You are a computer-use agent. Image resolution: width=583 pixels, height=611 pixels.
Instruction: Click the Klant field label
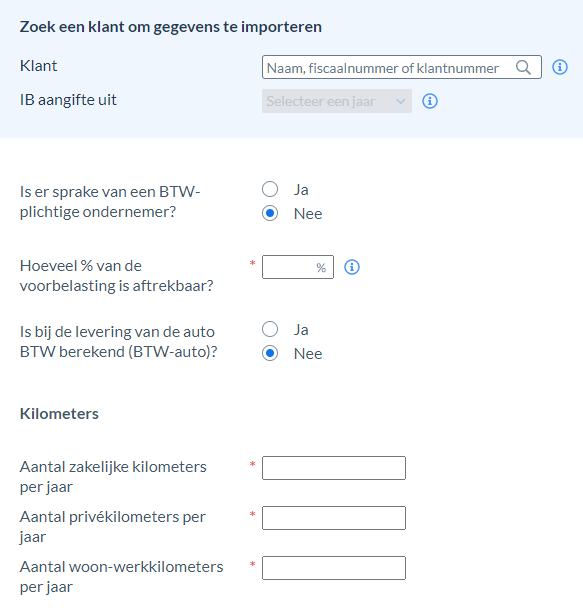click(x=38, y=66)
